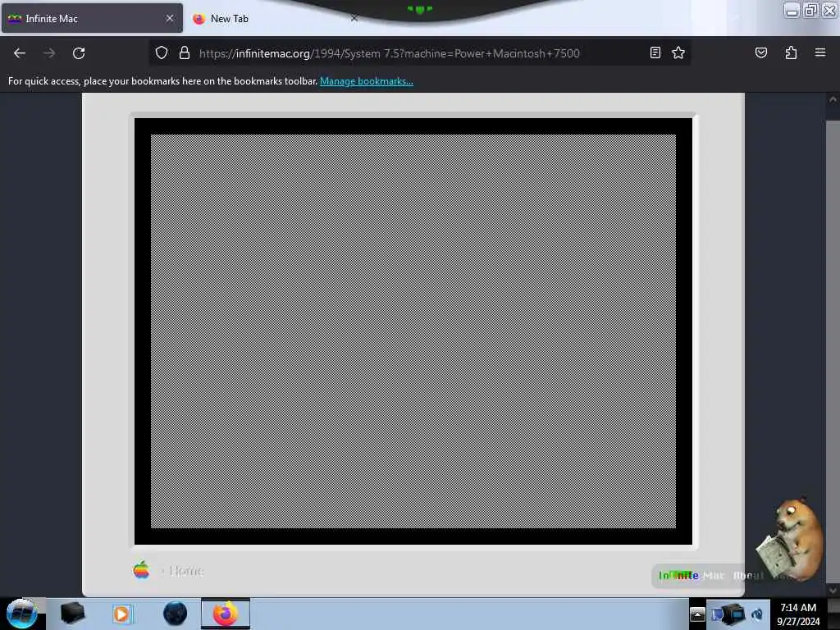Minimize the Firefox window

click(x=792, y=10)
